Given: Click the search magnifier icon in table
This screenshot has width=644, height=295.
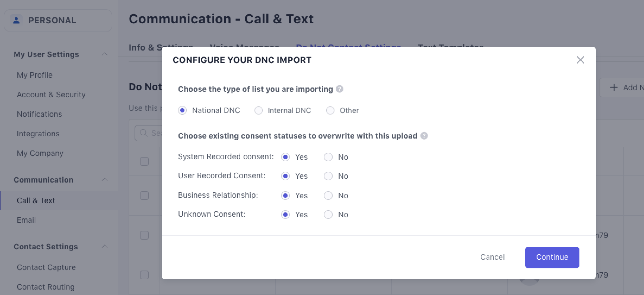Looking at the screenshot, I should click(144, 133).
